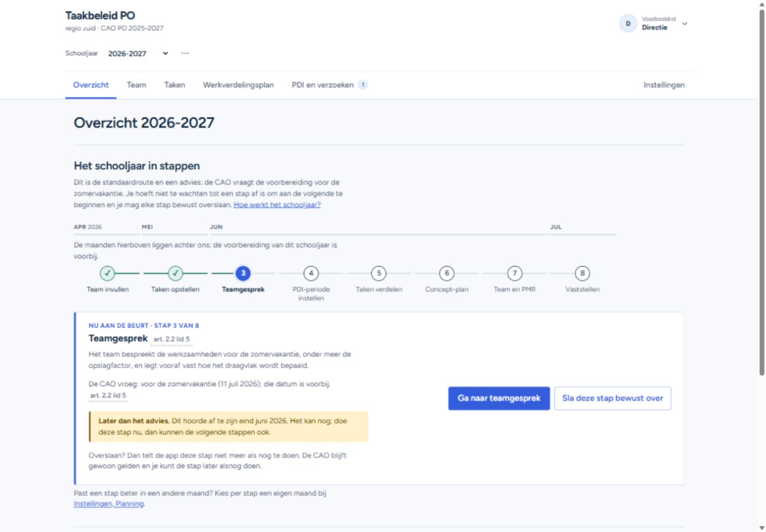
Task: Click the Taken verdelen step label
Action: [x=379, y=290]
